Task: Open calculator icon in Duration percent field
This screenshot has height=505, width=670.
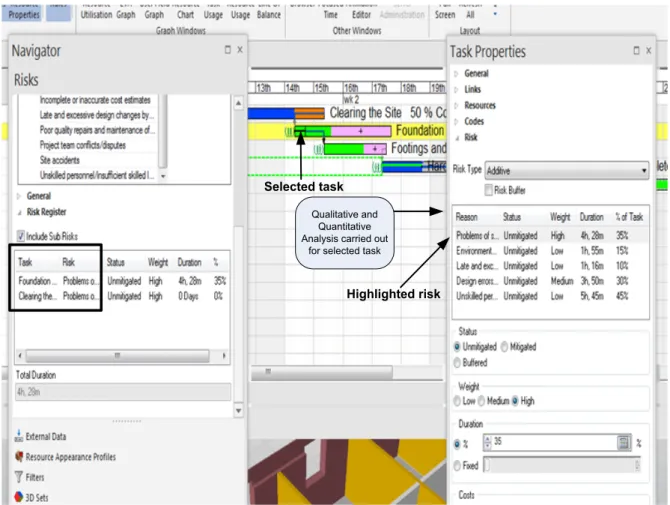Action: (623, 442)
